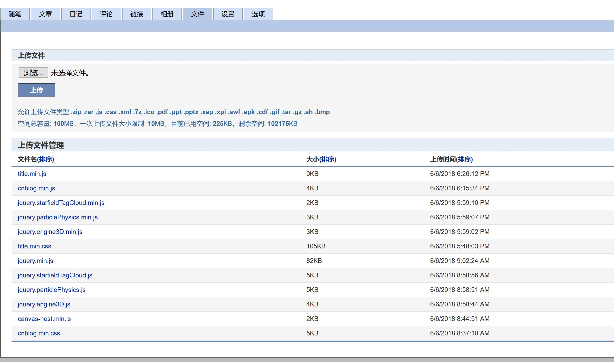Open the jquery.engine3D.js file link
The image size is (614, 364).
click(44, 304)
